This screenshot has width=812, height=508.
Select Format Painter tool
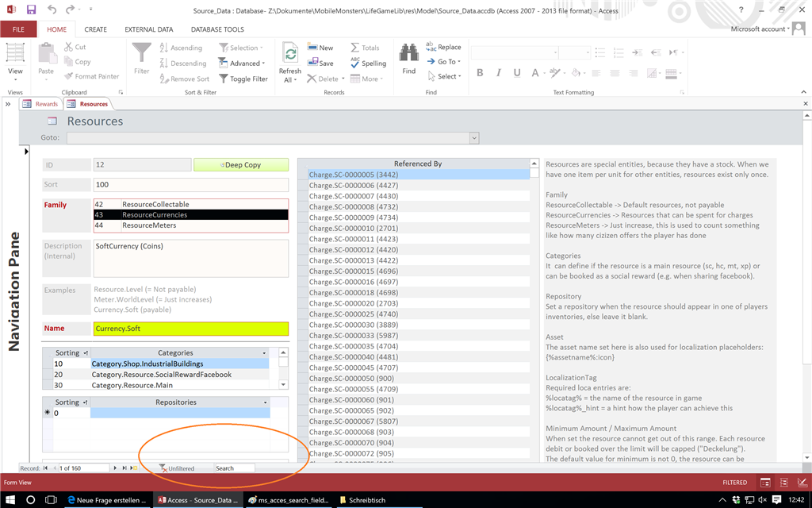[92, 76]
